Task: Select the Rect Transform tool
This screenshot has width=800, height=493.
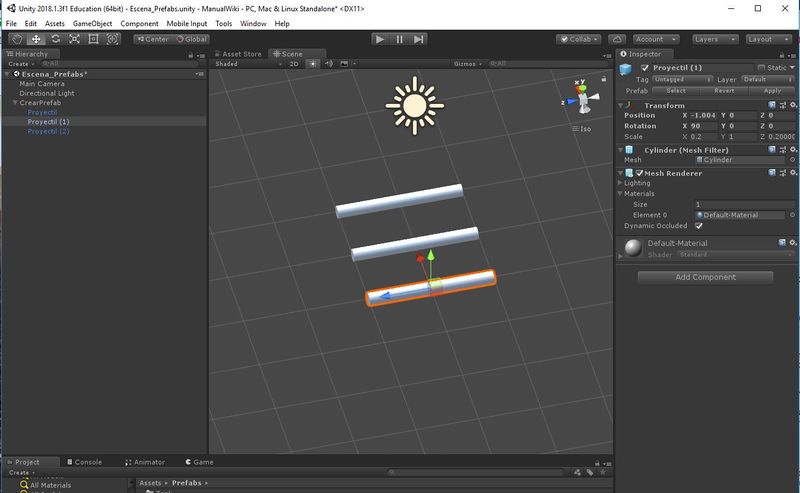Action: click(x=93, y=39)
